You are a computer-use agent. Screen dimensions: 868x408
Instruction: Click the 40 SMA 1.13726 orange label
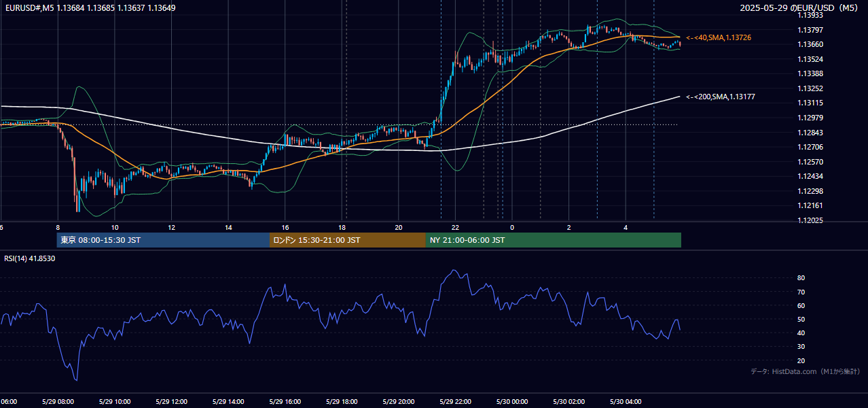pos(719,37)
